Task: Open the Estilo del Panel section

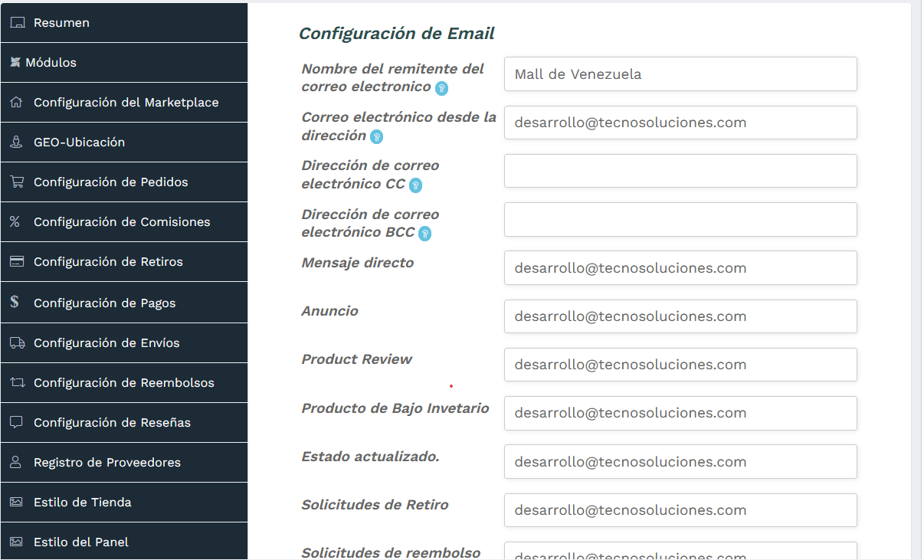Action: pos(125,542)
